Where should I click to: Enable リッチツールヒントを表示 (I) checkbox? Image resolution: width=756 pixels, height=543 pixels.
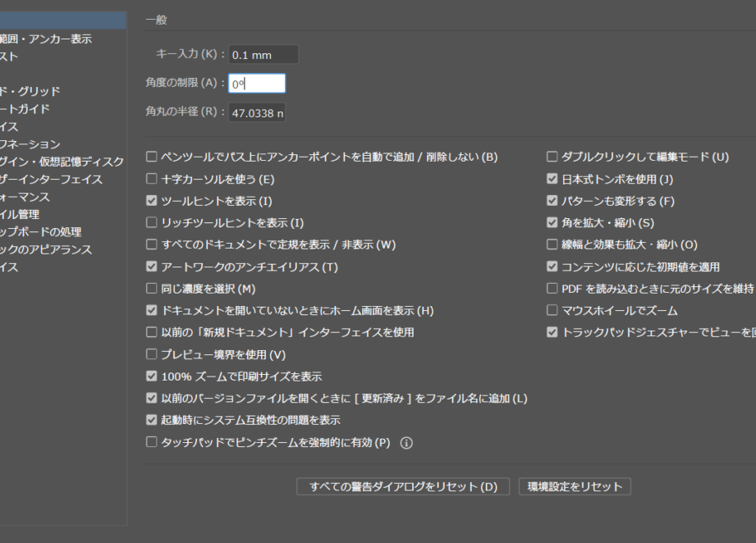151,222
